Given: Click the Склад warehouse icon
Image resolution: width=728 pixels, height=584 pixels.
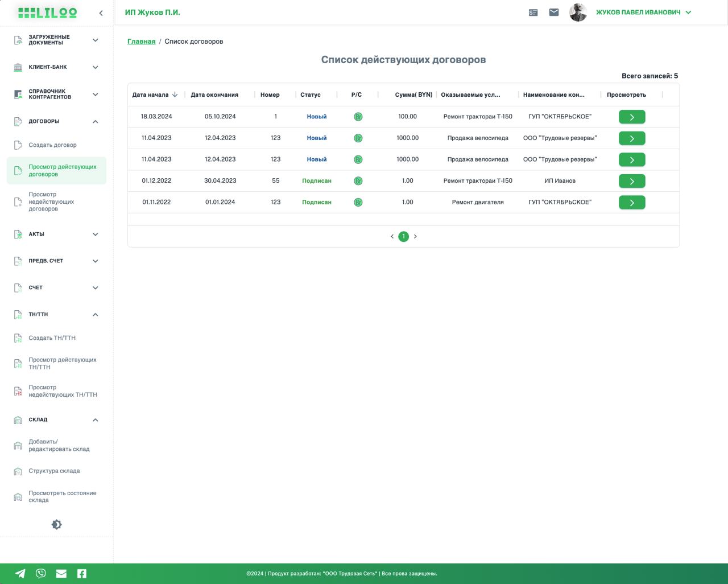Looking at the screenshot, I should pos(18,420).
